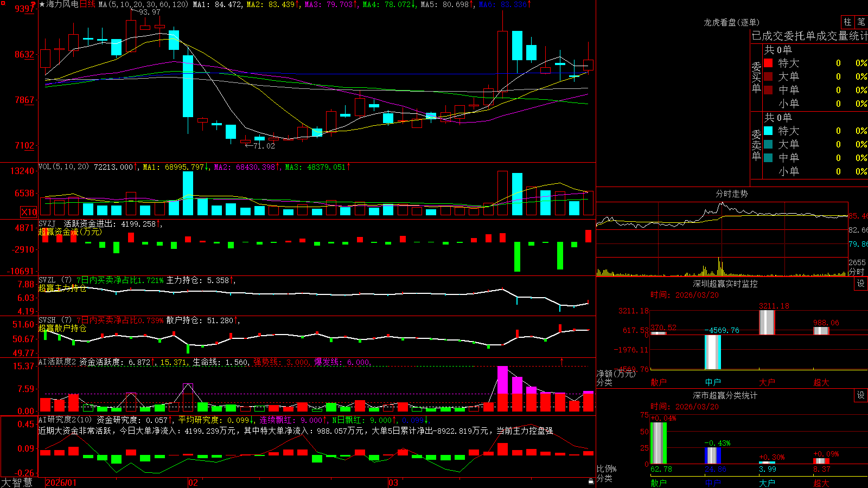Click the 03 month marker on the axis
The height and width of the screenshot is (488, 868).
tap(393, 483)
